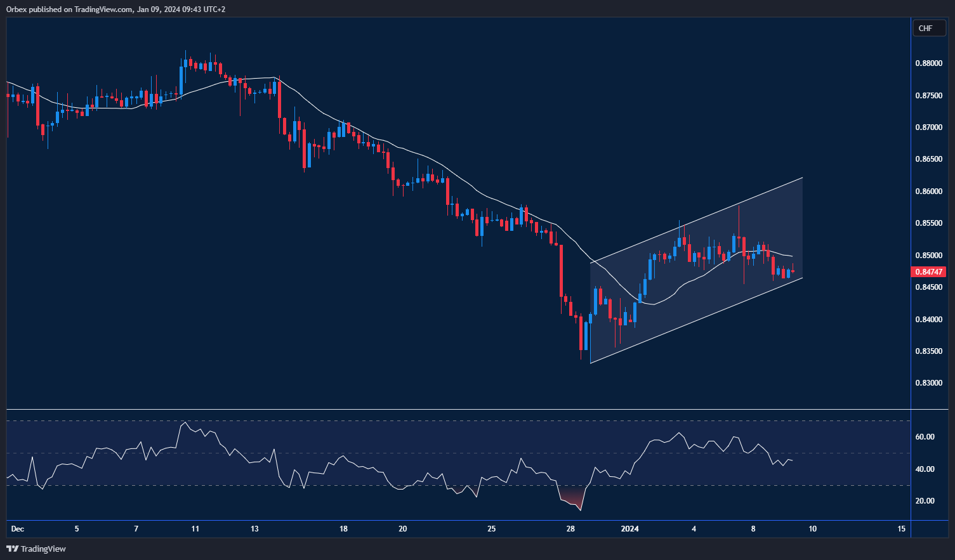Click the Orbex publisher attribution text

(63, 9)
